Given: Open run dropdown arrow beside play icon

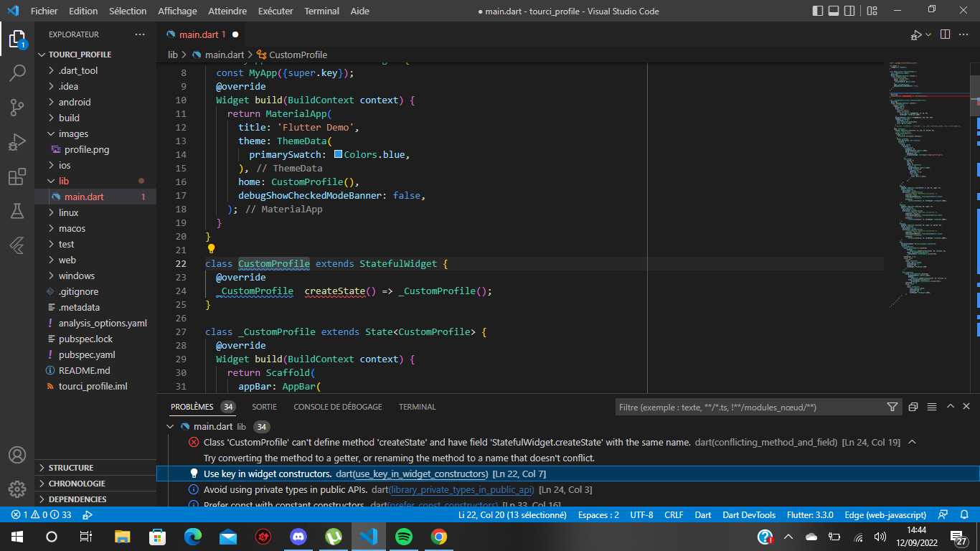Looking at the screenshot, I should click(928, 34).
